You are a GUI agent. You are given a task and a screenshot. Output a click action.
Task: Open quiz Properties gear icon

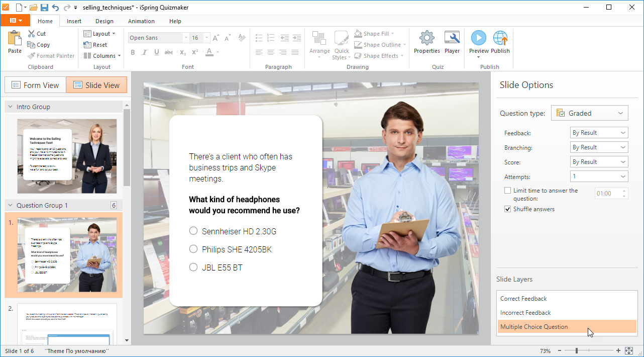pyautogui.click(x=426, y=38)
